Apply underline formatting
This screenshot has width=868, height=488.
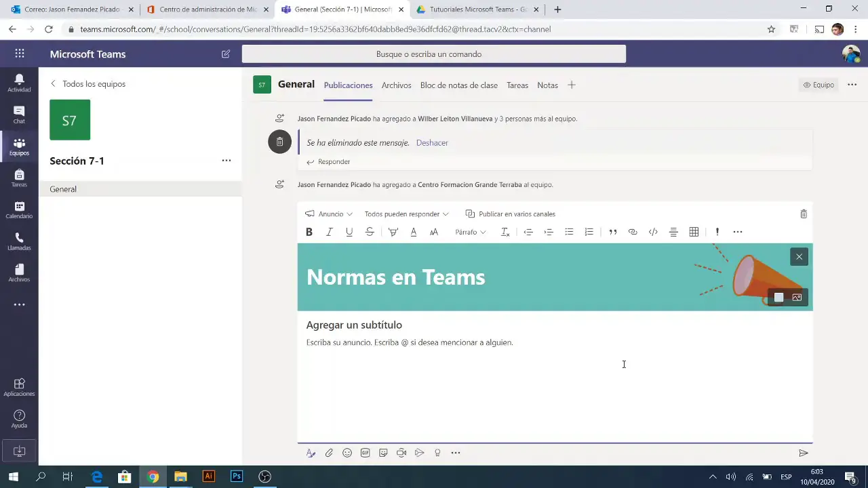[349, 232]
